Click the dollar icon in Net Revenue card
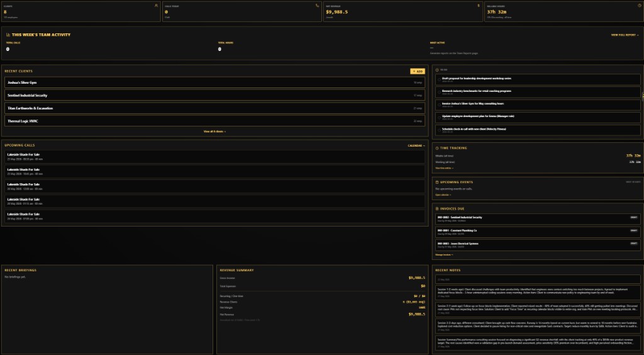Viewport: 644px width, 355px height. coord(478,6)
